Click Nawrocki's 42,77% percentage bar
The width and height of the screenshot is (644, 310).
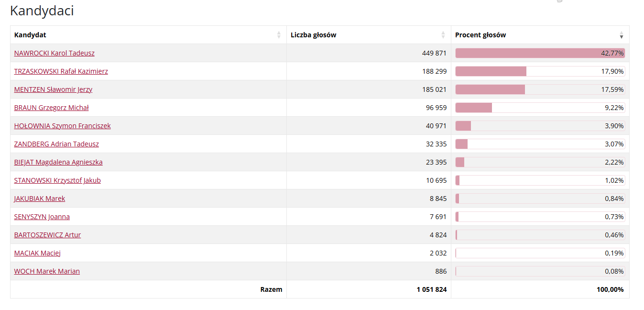coord(540,53)
